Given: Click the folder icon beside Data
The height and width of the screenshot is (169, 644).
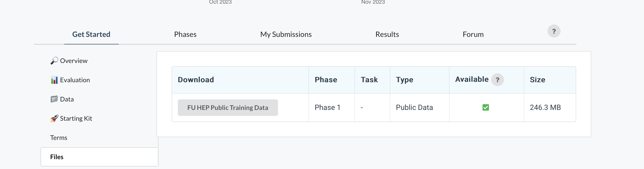Looking at the screenshot, I should point(54,99).
